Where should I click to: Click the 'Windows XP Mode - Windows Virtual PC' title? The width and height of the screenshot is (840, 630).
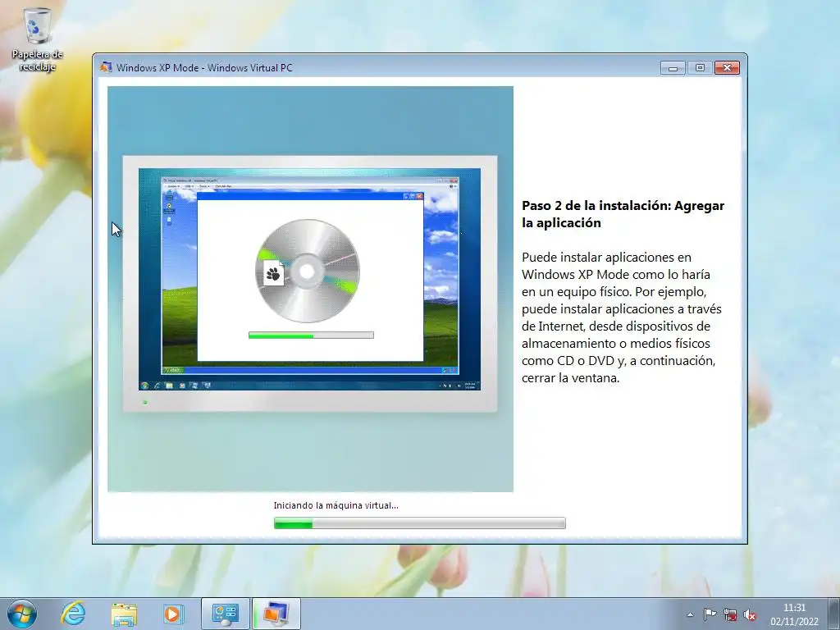coord(204,67)
